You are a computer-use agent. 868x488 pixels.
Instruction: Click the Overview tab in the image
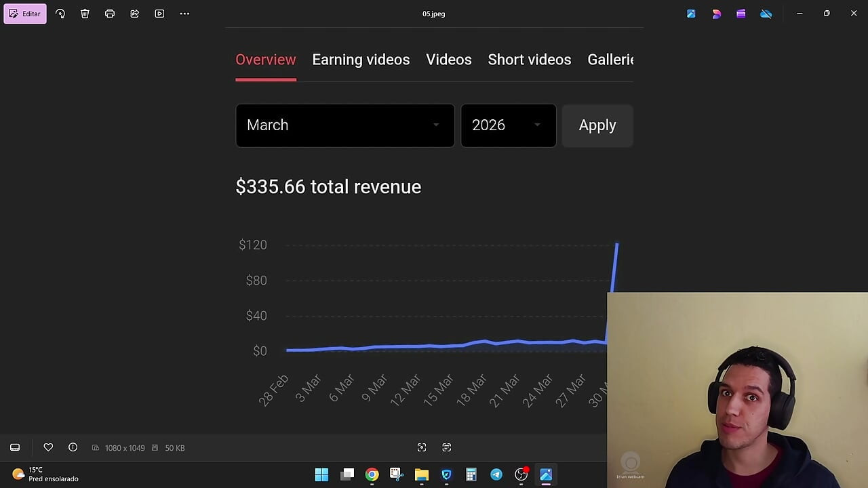click(x=266, y=60)
